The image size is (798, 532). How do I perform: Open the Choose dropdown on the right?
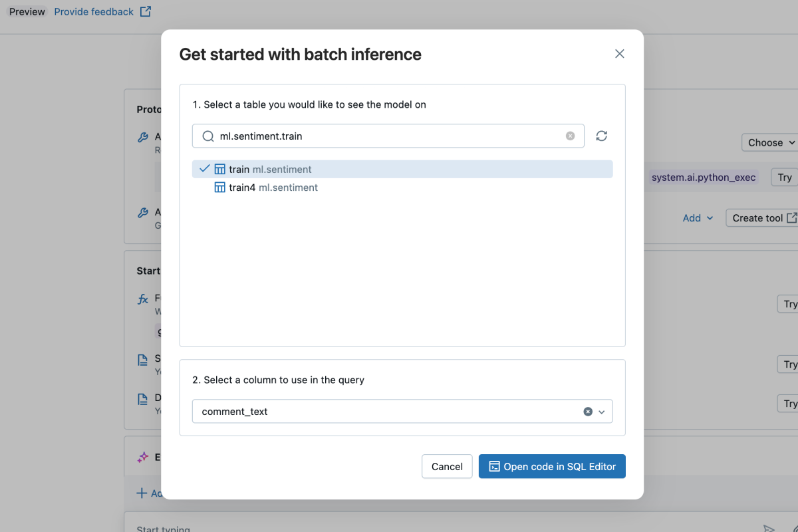[769, 142]
